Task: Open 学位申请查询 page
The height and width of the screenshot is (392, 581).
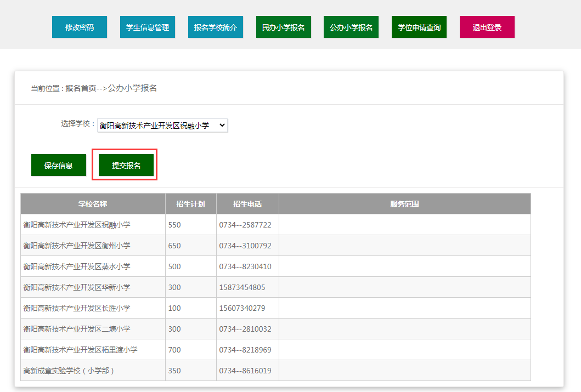Action: pos(419,27)
